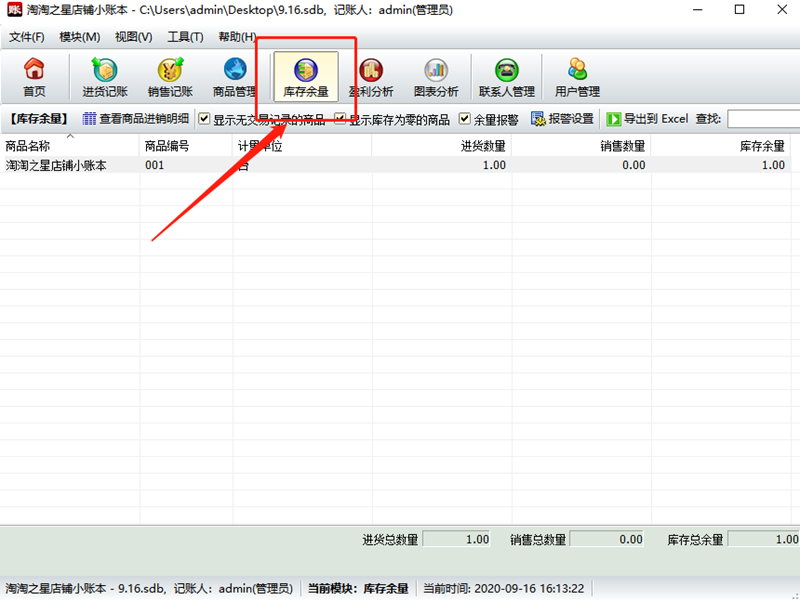Click status bar text 当前模块: 库存余量
Viewport: 800px width, 600px height.
tap(358, 588)
